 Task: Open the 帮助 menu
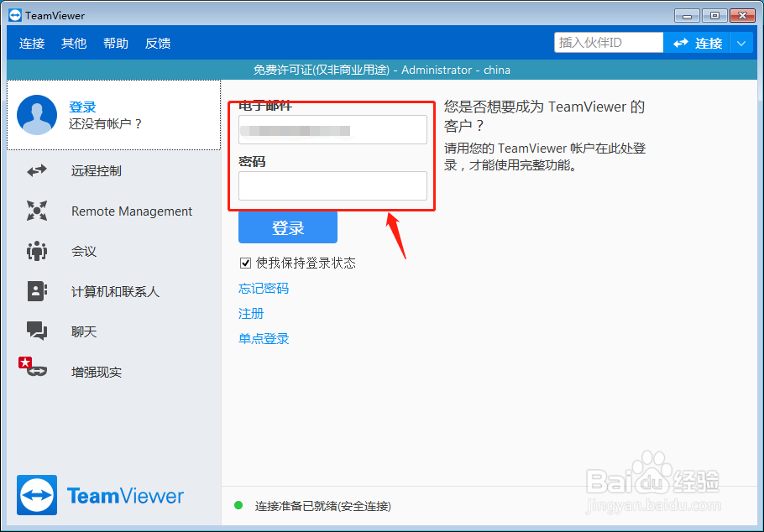(116, 44)
